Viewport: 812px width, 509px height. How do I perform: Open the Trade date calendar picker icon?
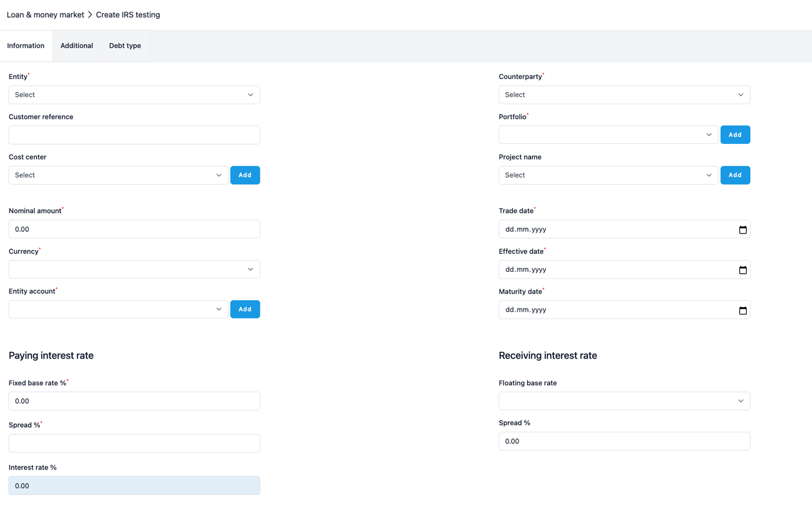tap(742, 229)
